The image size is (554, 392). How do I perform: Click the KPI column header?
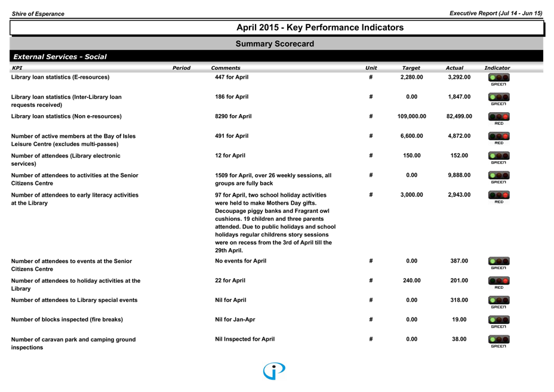pos(17,68)
